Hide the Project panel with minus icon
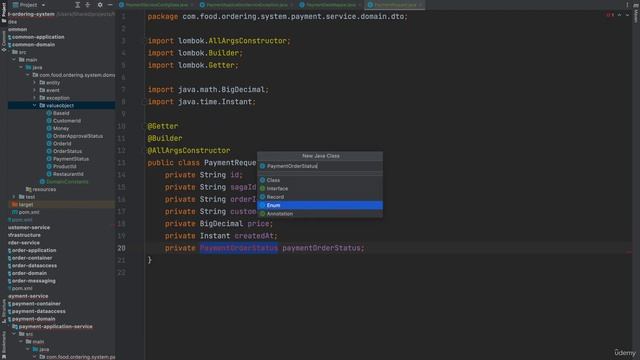640x360 pixels. pos(110,5)
